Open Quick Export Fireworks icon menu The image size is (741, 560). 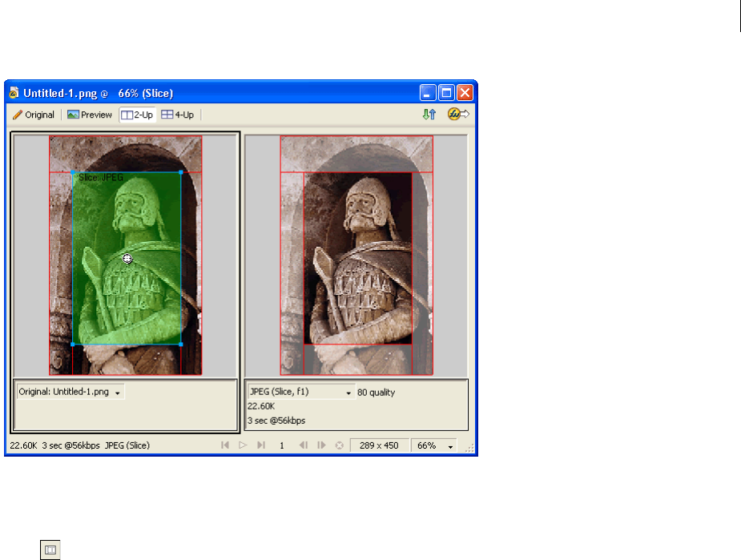[458, 115]
